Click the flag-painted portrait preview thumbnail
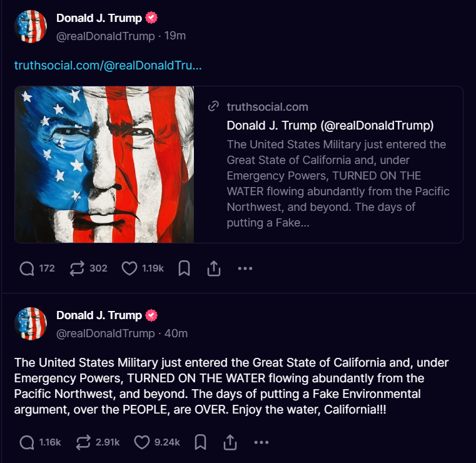476x463 pixels. tap(104, 164)
